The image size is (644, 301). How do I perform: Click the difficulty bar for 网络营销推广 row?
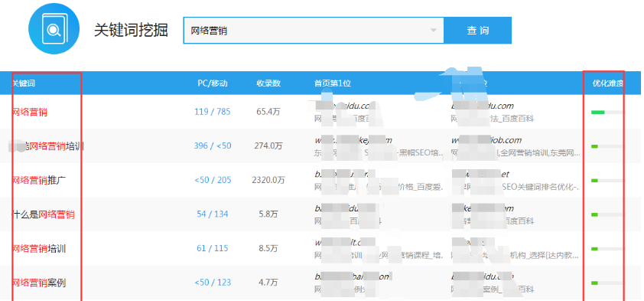[x=607, y=180]
